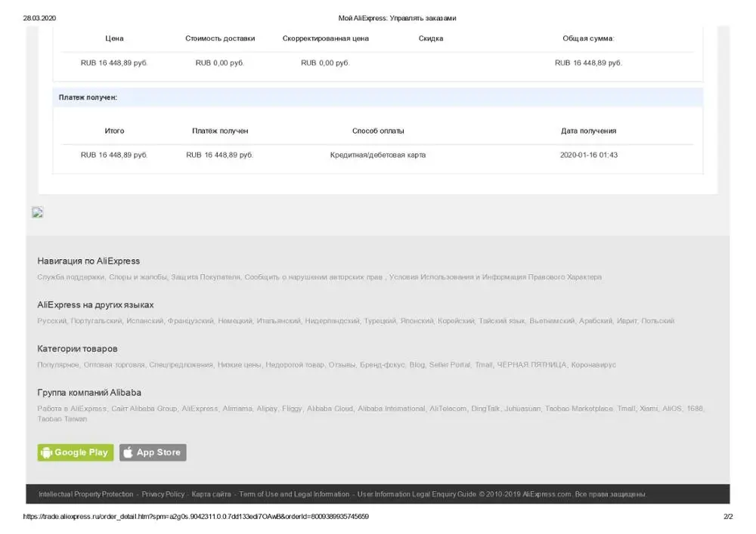Go to Taobao Marketplace
This screenshot has height=534, width=756.
[578, 409]
